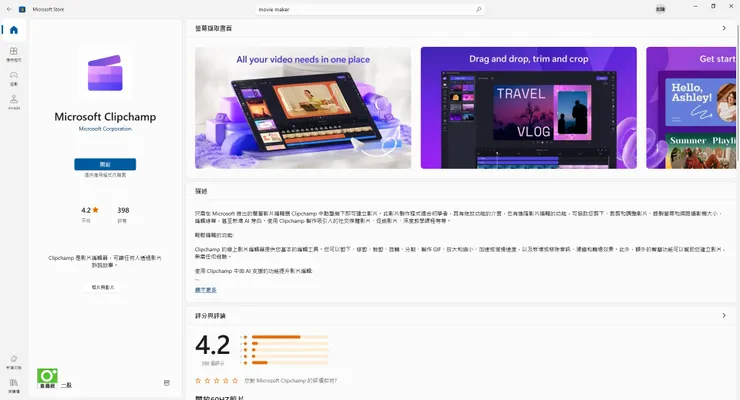Open the second-to-last icon in the sidebar

click(x=14, y=362)
